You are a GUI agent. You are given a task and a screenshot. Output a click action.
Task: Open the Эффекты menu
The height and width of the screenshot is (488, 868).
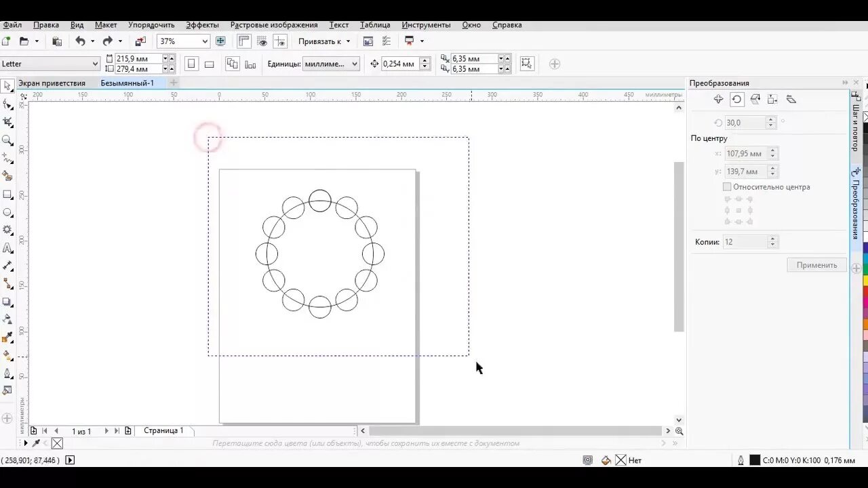tap(202, 25)
